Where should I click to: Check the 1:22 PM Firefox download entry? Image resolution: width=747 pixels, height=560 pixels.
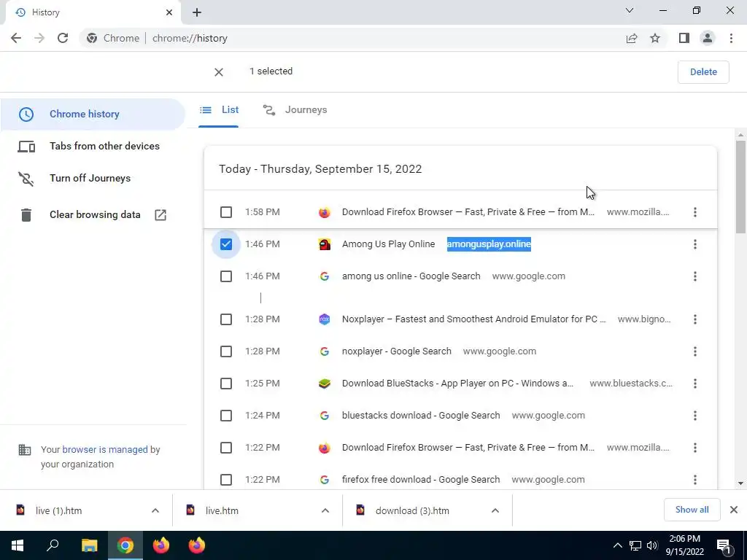click(226, 448)
